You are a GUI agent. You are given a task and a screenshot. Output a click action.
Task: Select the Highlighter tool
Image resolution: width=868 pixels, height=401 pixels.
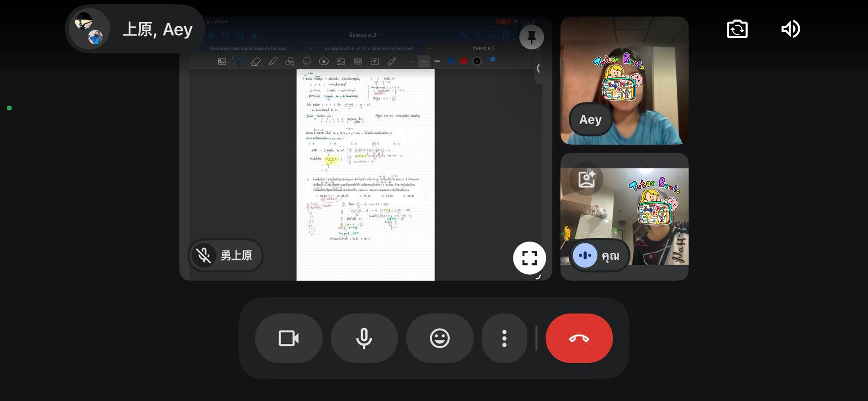(273, 61)
